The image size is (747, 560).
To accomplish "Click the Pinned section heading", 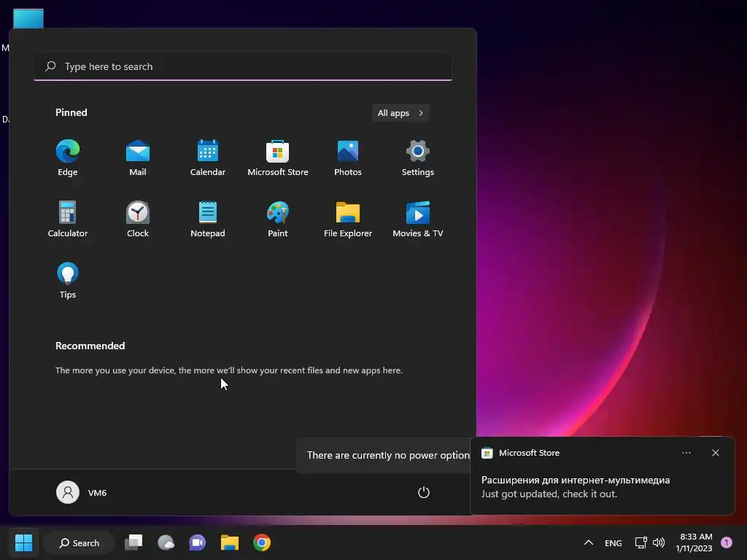I will [x=71, y=112].
